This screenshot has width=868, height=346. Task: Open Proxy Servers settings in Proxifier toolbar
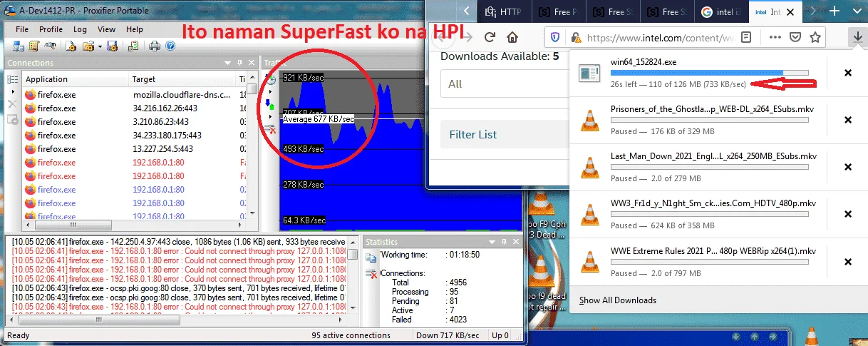(x=19, y=46)
